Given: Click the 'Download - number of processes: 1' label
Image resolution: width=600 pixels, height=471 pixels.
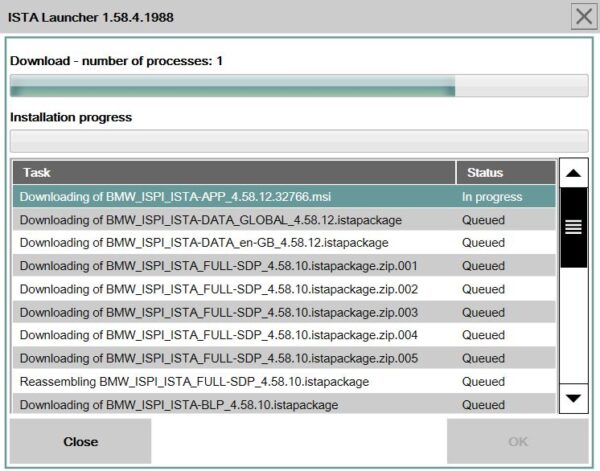Looking at the screenshot, I should click(116, 61).
